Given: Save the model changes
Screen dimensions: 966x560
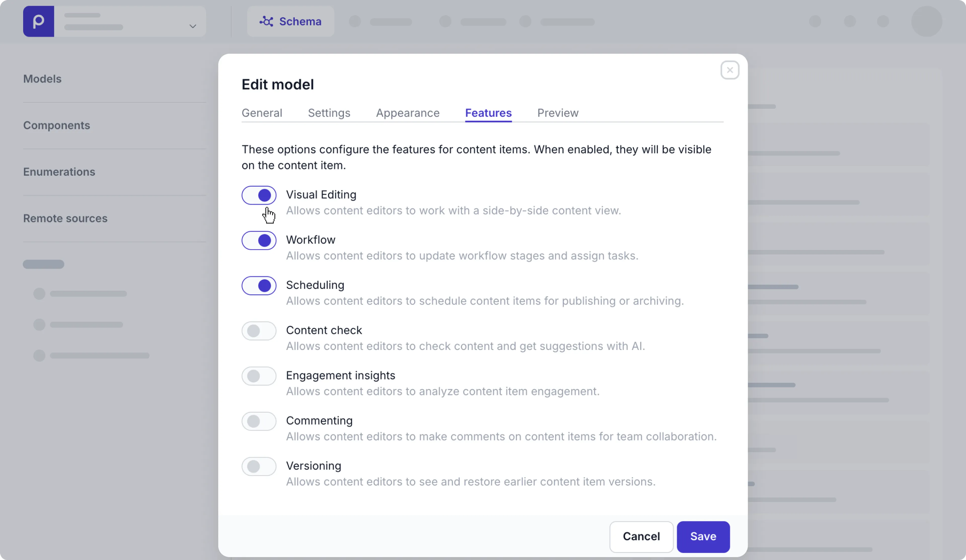Looking at the screenshot, I should point(703,537).
